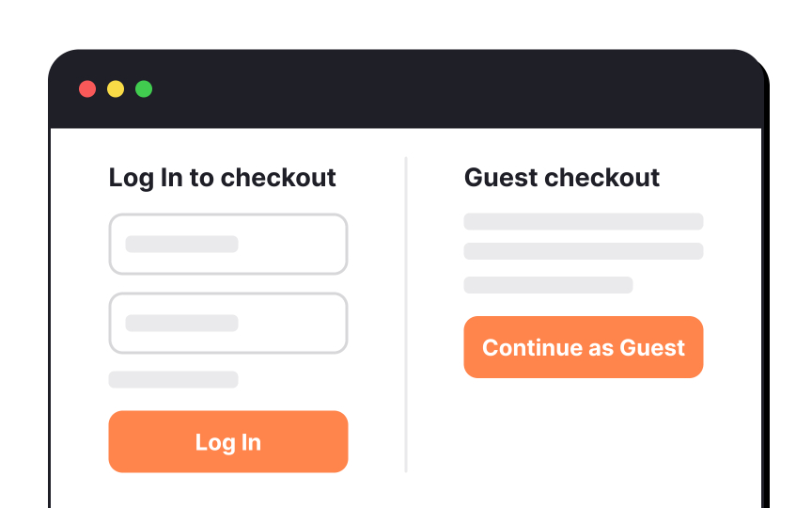This screenshot has height=508, width=812.
Task: Click the gray link below the login fields
Action: (x=173, y=379)
